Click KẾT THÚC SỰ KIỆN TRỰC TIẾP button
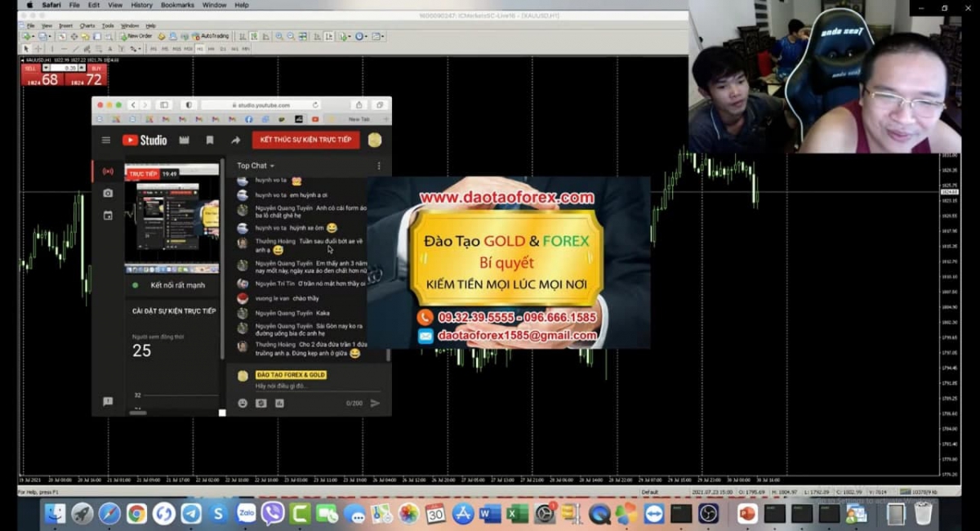The image size is (980, 531). tap(305, 140)
